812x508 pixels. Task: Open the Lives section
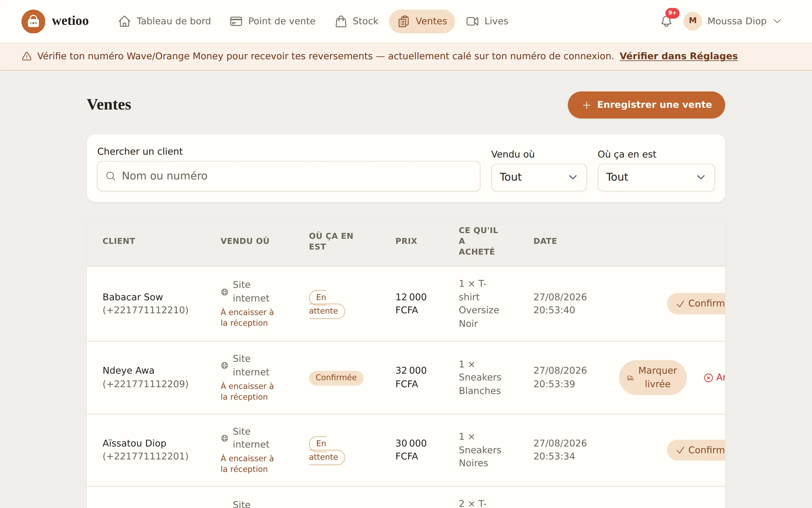click(x=487, y=21)
